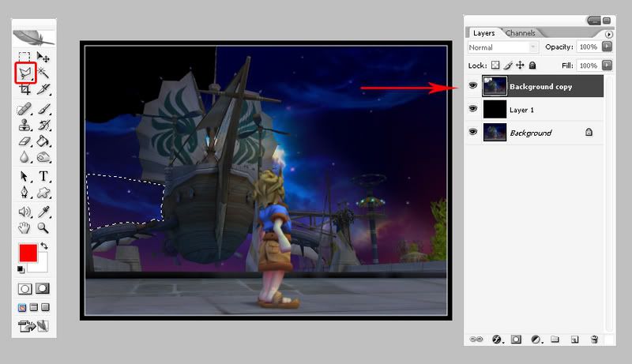Select the Polygonal Lasso tool
Screen dimensions: 632x364
coord(25,73)
